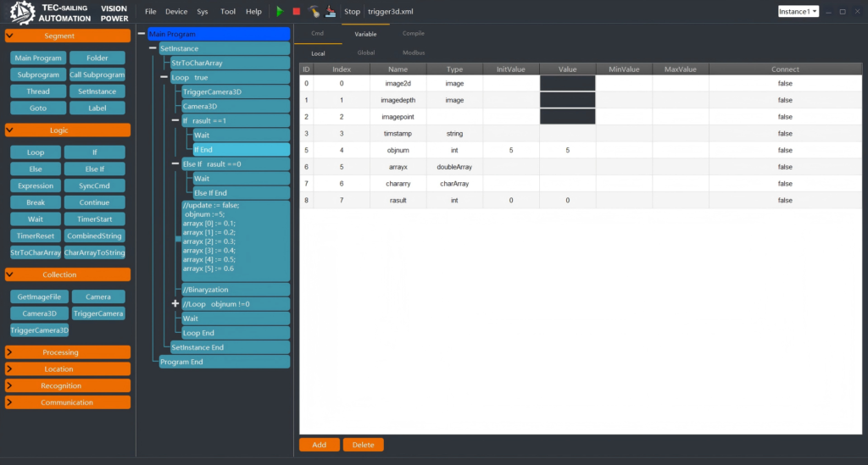Expand the commented Loop objnum node
Screen dimensions: 868x465
point(175,304)
